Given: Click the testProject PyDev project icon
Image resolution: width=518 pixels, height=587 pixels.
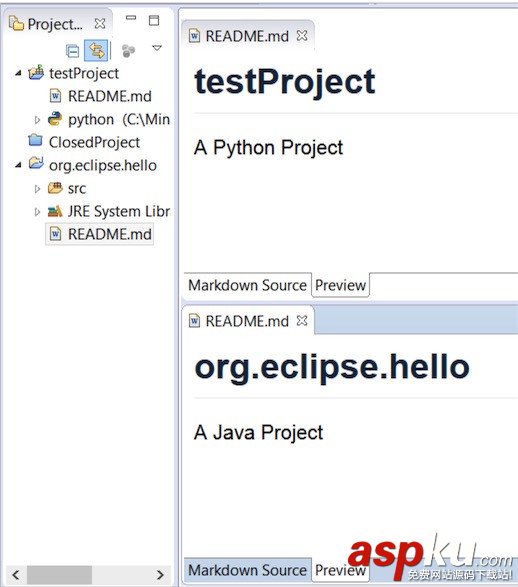Looking at the screenshot, I should click(36, 72).
